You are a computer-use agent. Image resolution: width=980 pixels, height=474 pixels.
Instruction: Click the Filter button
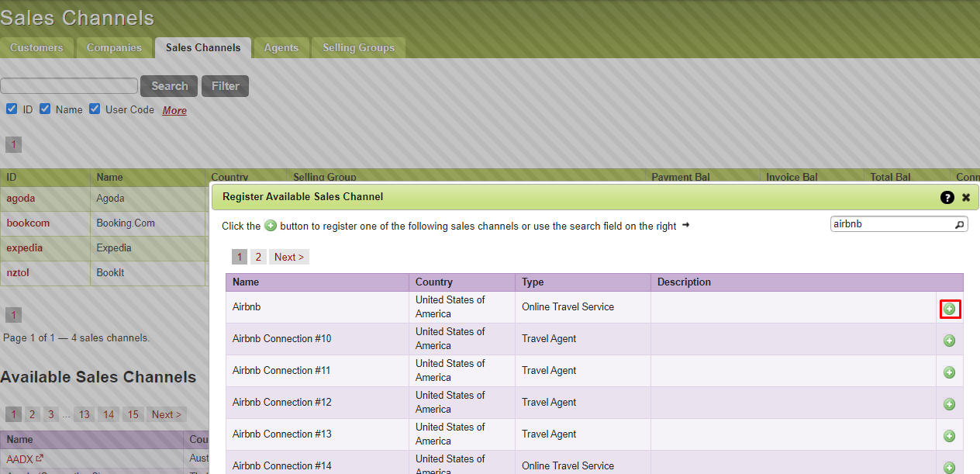(x=225, y=86)
